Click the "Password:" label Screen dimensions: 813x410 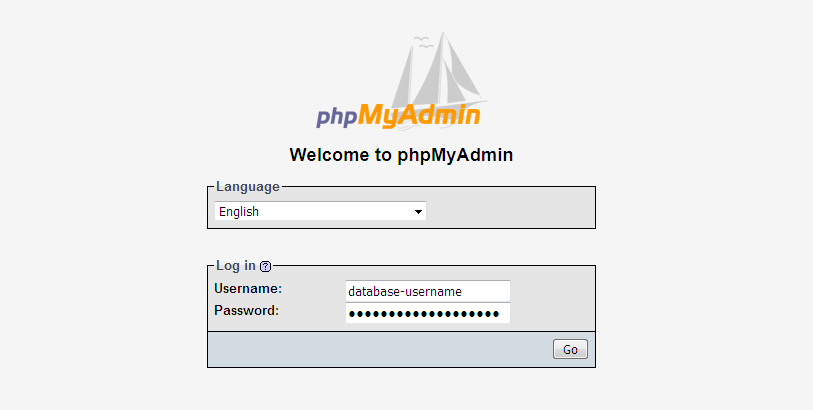click(x=246, y=310)
